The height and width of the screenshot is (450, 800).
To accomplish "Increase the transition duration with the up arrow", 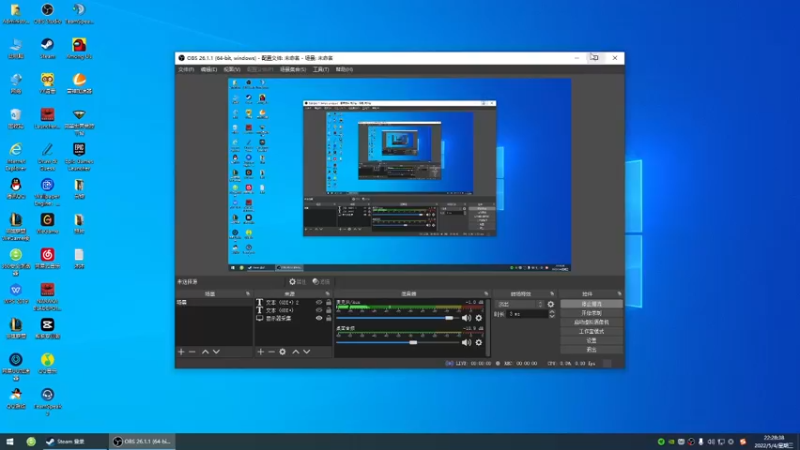I will [552, 312].
